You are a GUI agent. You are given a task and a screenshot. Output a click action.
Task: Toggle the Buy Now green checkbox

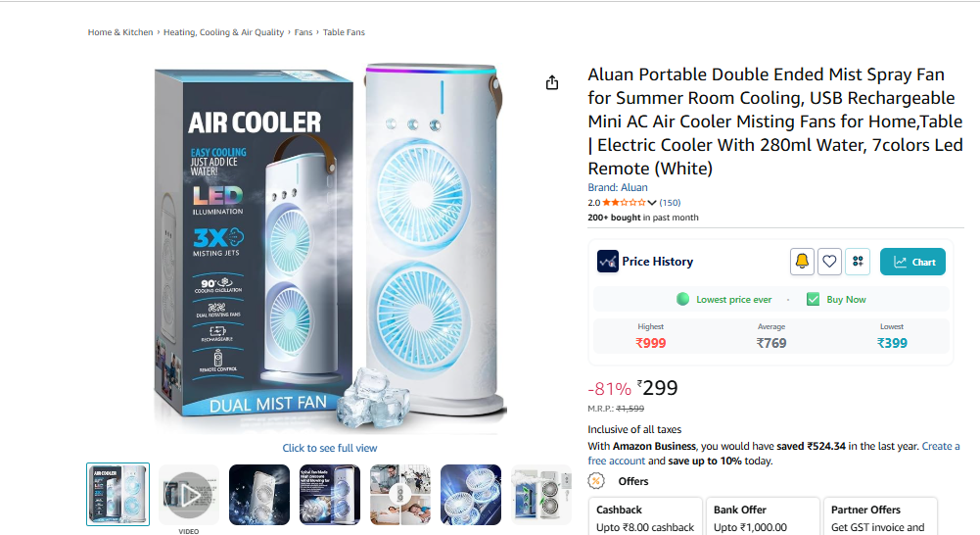[813, 299]
